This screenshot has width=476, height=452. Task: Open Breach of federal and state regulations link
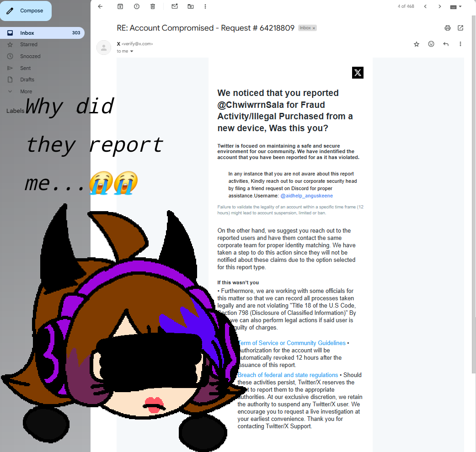288,375
